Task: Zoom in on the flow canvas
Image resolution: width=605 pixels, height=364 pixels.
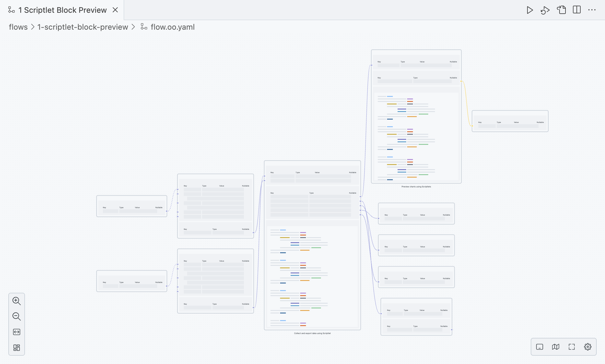Action: (17, 301)
